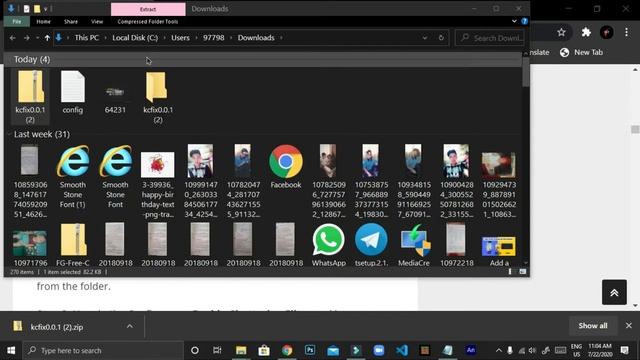Switch to details view in status bar
The width and height of the screenshot is (640, 360).
(x=510, y=272)
